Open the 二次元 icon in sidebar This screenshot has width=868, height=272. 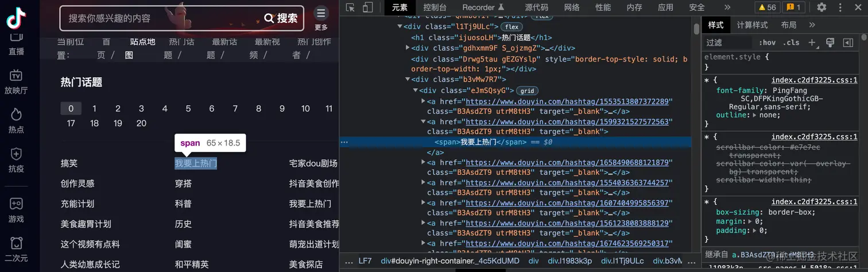click(16, 243)
